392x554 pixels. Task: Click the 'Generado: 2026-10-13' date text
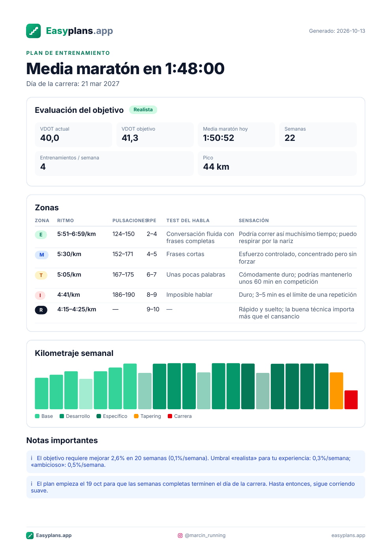point(337,31)
